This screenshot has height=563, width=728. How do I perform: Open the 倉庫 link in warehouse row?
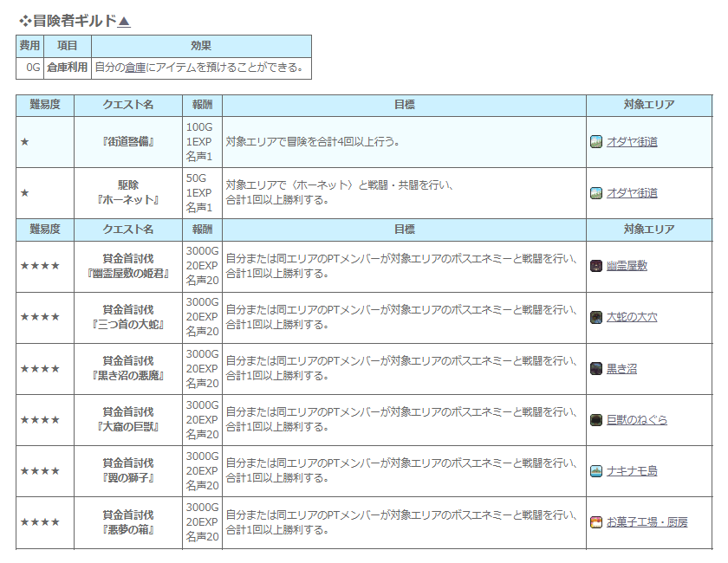135,68
